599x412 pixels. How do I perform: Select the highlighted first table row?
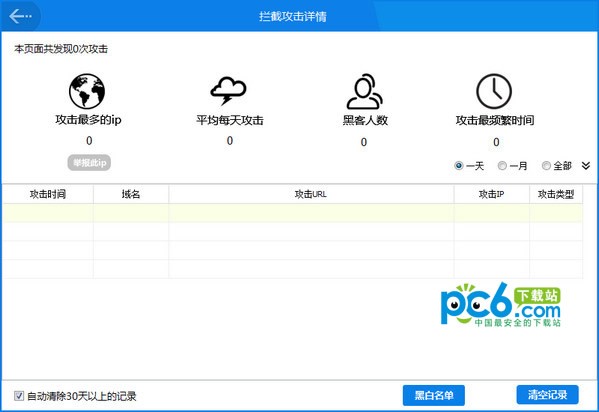[293, 213]
